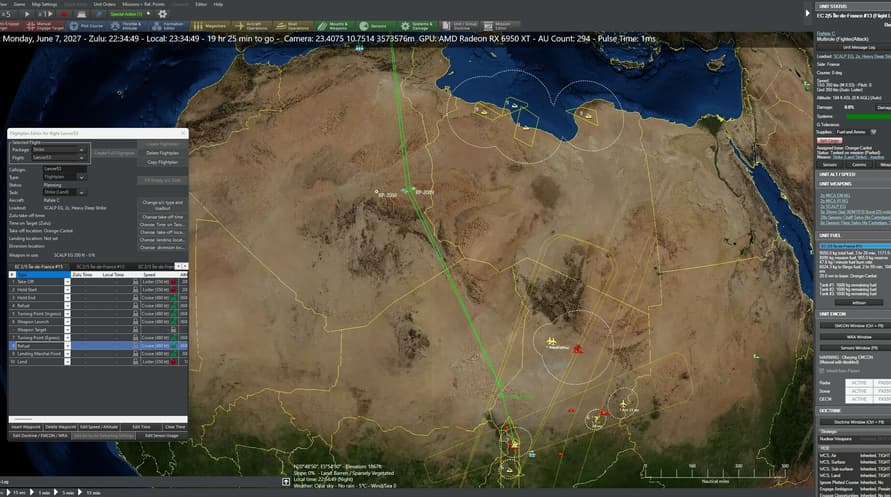
Task: Open the Unit Orders menu
Action: click(105, 4)
